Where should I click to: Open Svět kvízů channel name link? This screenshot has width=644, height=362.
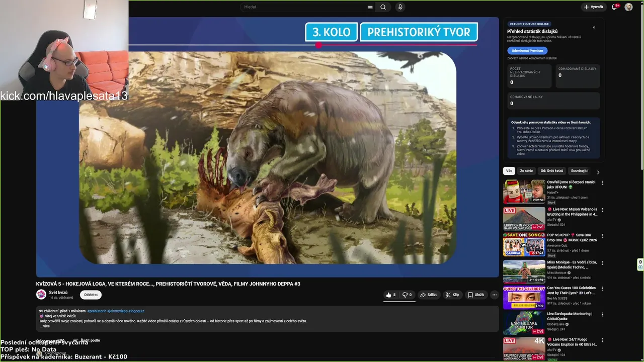click(58, 293)
